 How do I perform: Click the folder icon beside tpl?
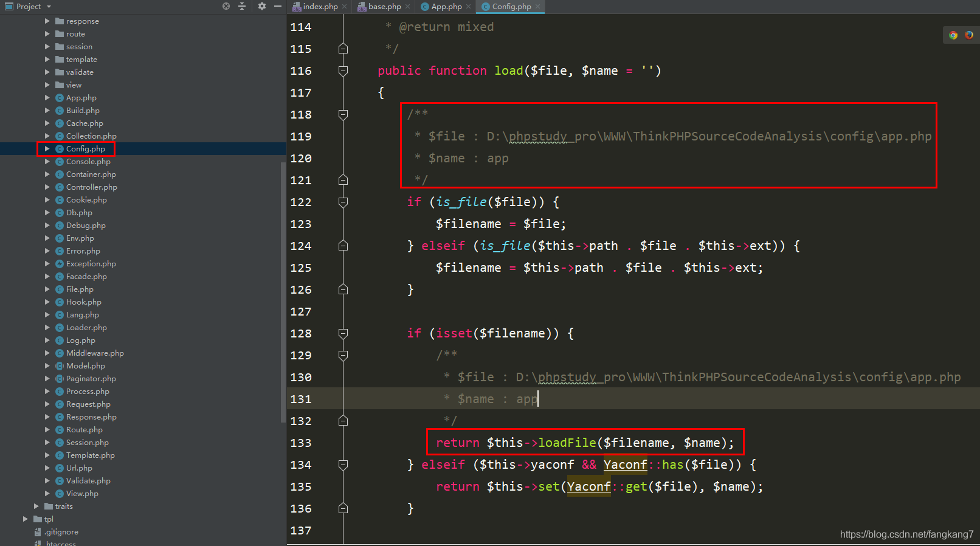coord(38,519)
